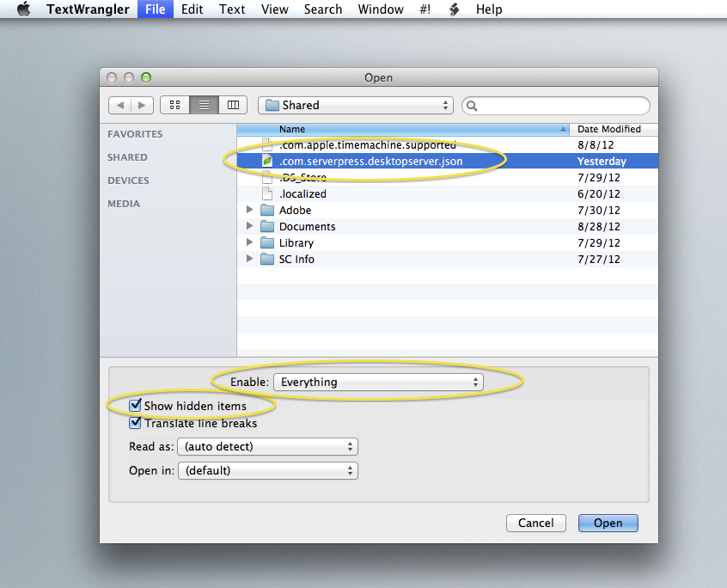Expand the Library folder
This screenshot has width=727, height=588.
(249, 242)
